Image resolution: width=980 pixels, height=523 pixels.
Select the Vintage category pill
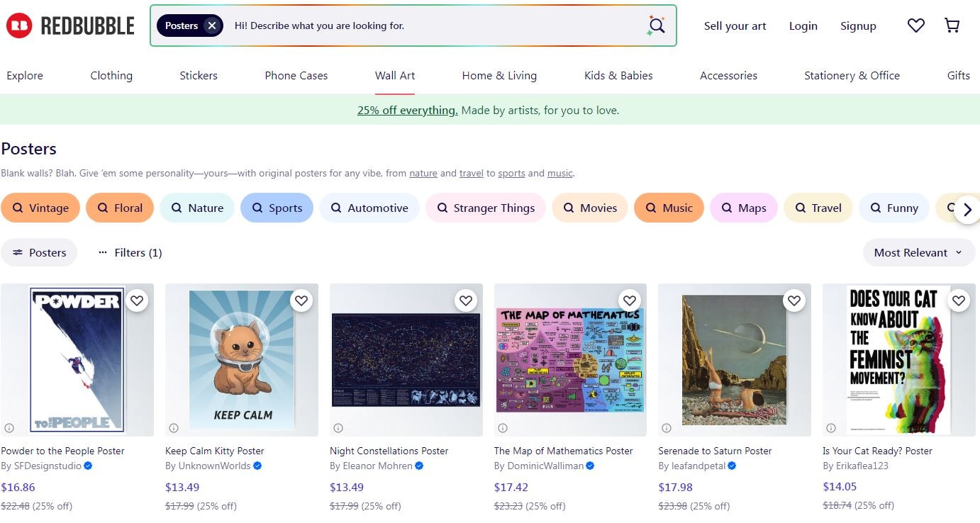[40, 208]
